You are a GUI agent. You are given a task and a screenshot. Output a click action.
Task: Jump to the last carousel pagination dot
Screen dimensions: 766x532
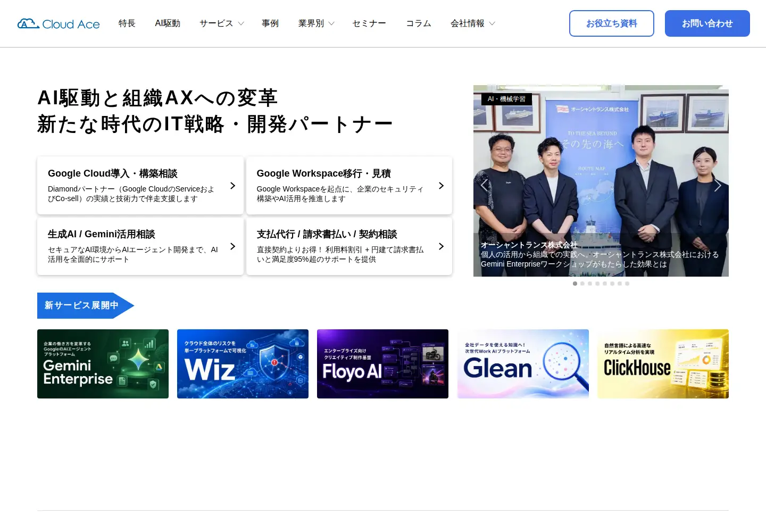click(x=627, y=284)
